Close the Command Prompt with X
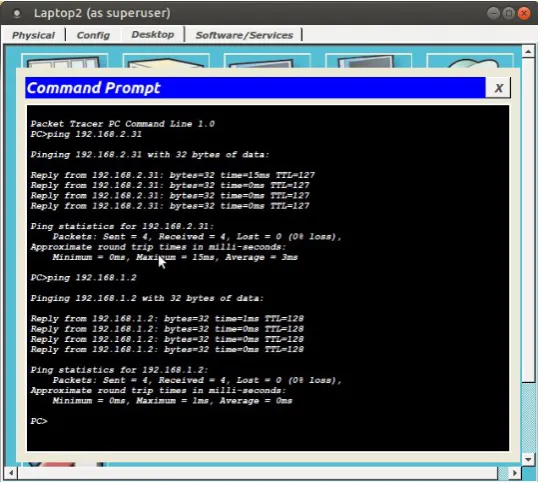 click(x=499, y=88)
